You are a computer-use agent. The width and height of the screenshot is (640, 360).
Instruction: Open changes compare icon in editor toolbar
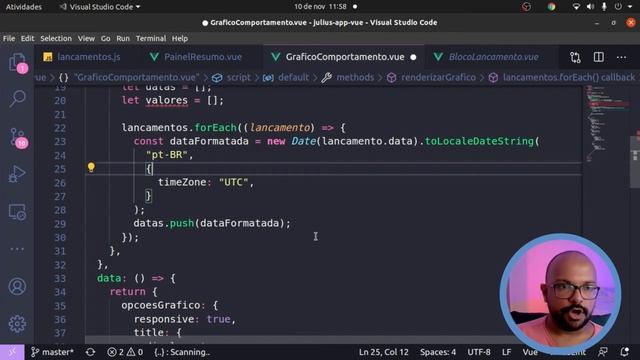coord(575,57)
